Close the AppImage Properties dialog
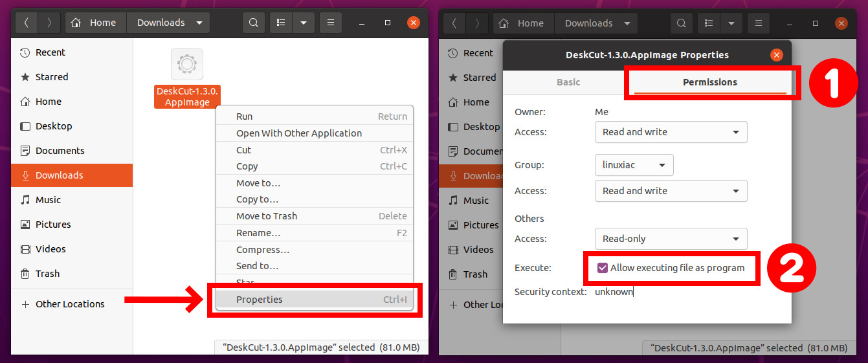 pyautogui.click(x=777, y=55)
